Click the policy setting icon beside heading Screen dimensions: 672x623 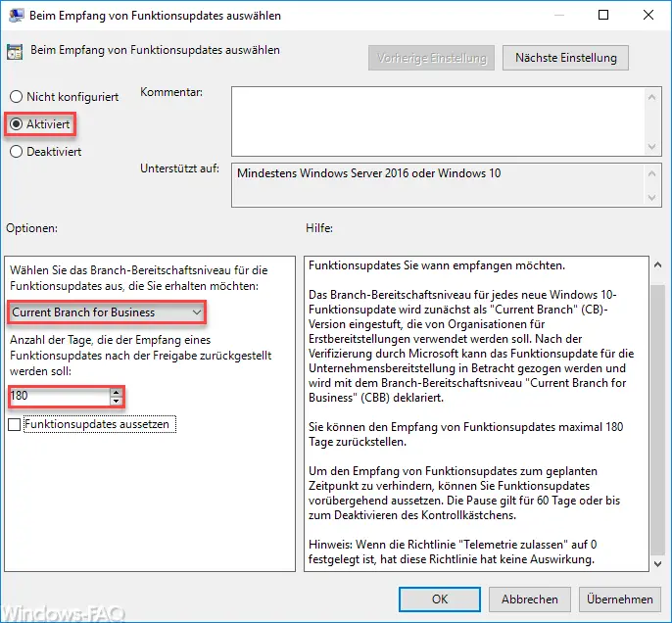[x=15, y=52]
